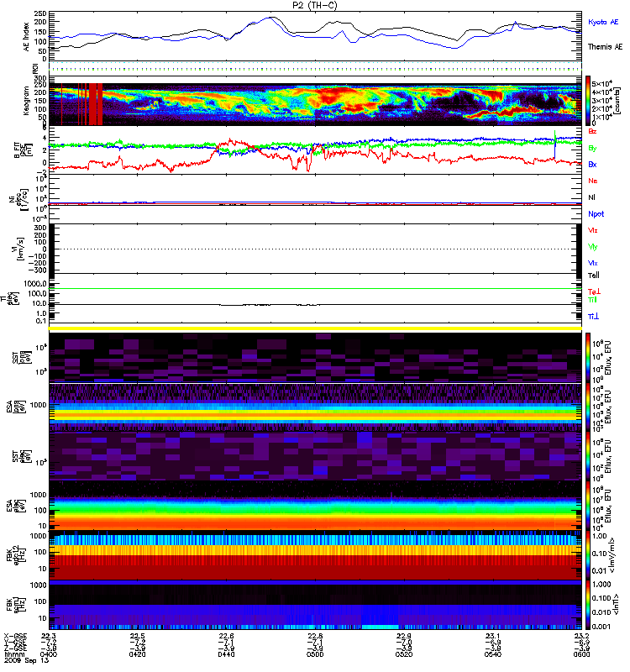Click the 0400 time tick label
630x672 pixels.
click(x=49, y=654)
